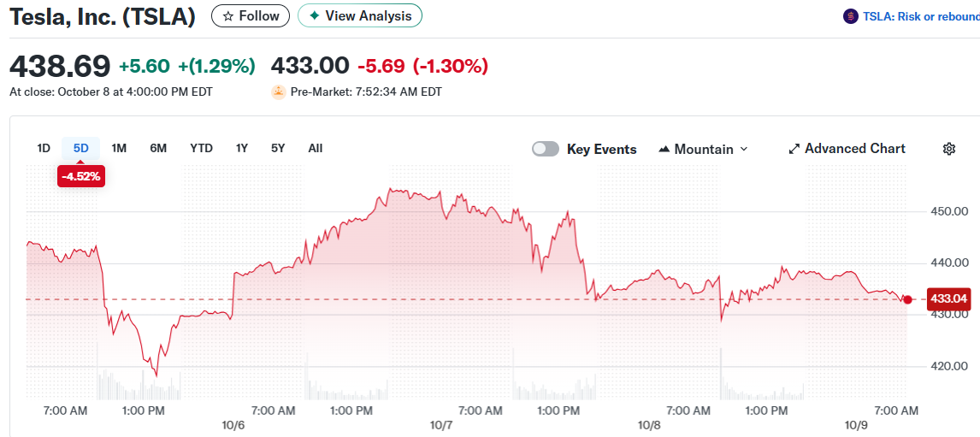Switch to the 1M range tab

119,148
